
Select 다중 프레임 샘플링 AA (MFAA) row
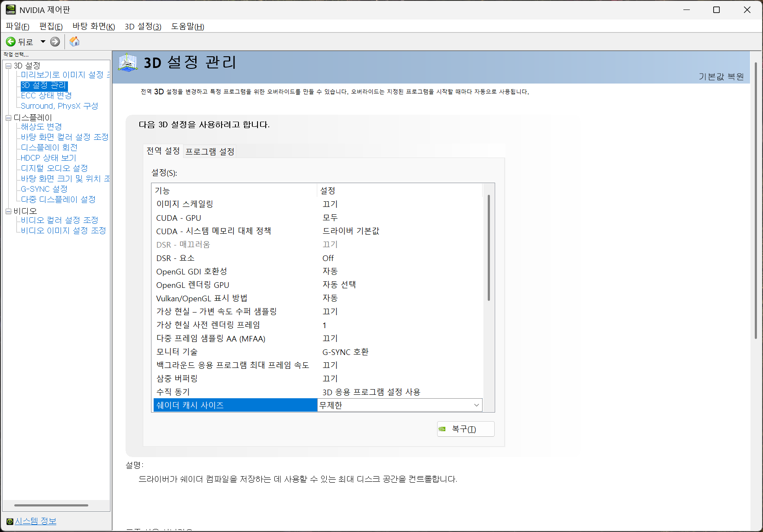(318, 339)
